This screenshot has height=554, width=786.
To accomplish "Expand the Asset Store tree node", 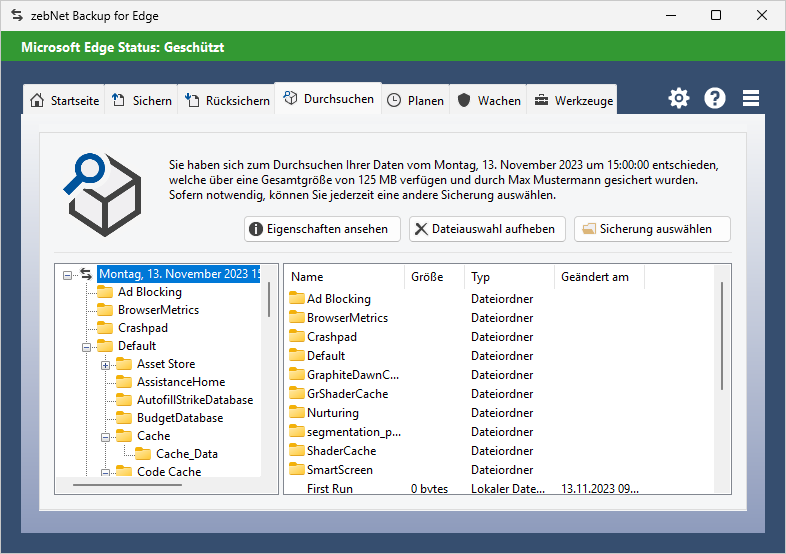I will tap(106, 364).
